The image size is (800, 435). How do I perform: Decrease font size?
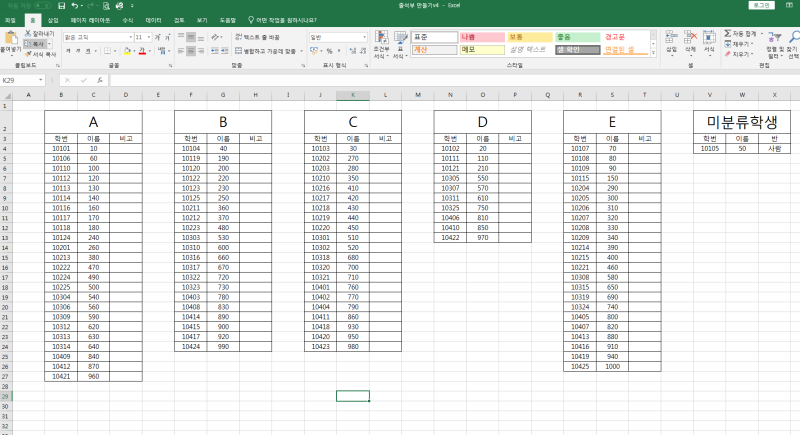[x=167, y=37]
